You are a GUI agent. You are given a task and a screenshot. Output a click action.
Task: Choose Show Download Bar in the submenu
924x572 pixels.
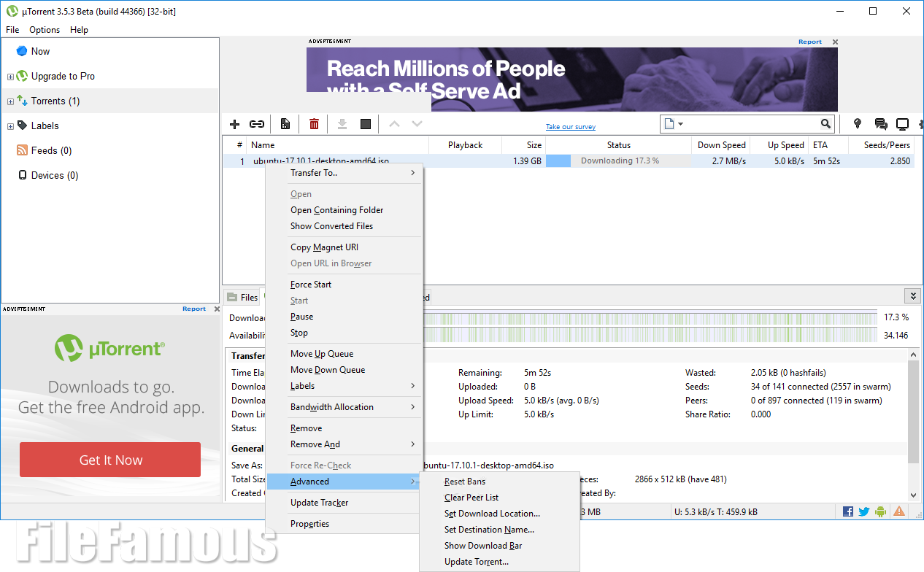click(x=499, y=546)
